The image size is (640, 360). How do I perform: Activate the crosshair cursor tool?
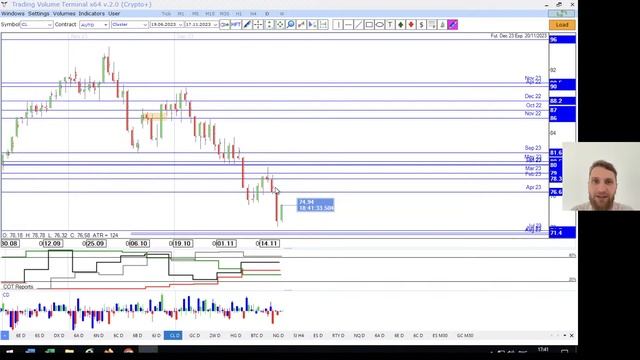(x=258, y=25)
